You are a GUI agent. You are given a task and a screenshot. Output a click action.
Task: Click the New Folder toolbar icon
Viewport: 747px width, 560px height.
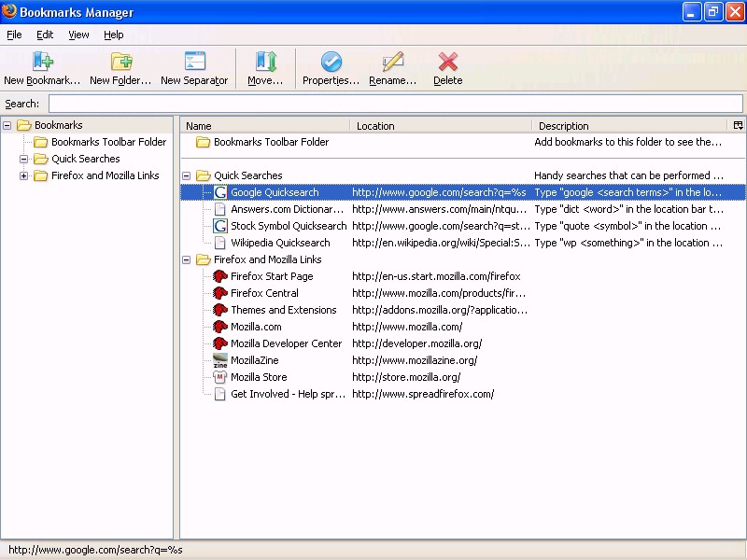(x=121, y=62)
